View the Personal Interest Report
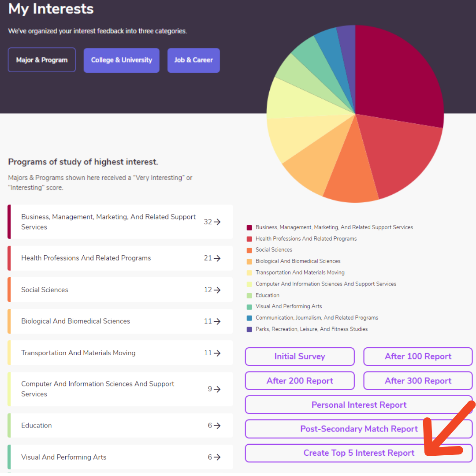Image resolution: width=476 pixels, height=476 pixels. (x=359, y=405)
